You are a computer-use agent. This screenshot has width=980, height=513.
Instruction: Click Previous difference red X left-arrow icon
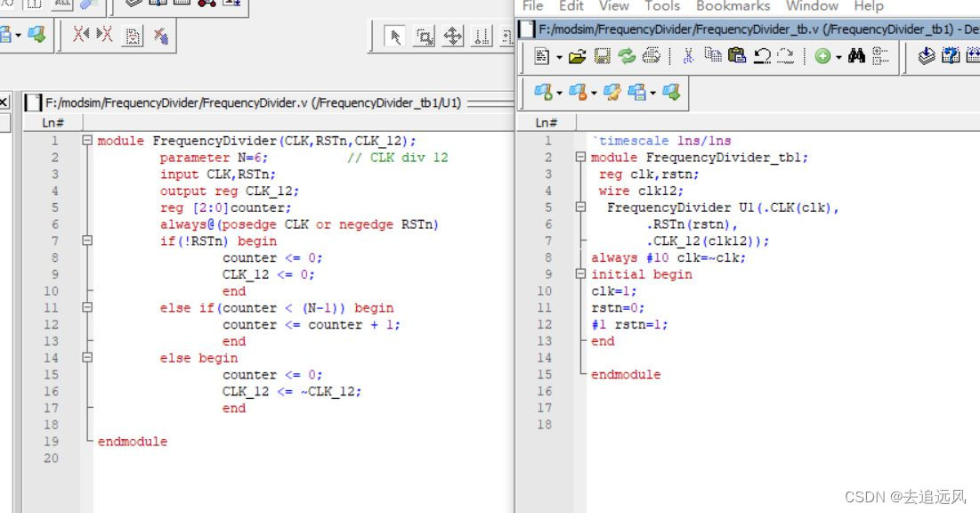[x=81, y=34]
